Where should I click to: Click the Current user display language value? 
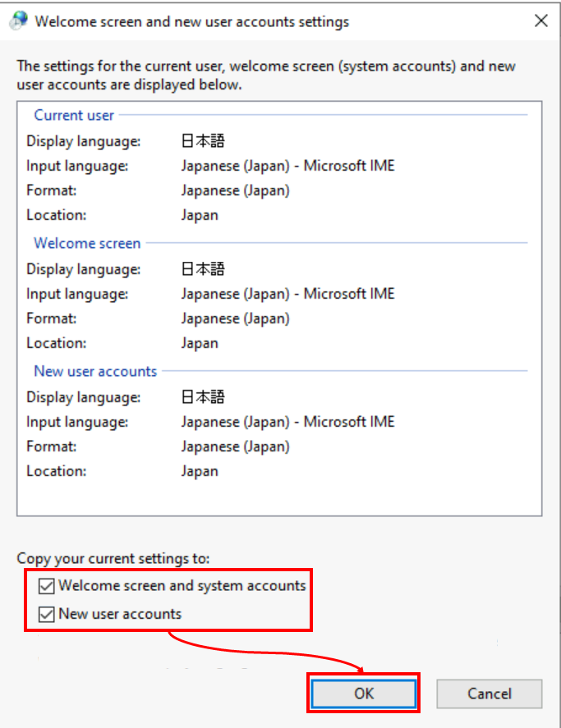coord(203,141)
